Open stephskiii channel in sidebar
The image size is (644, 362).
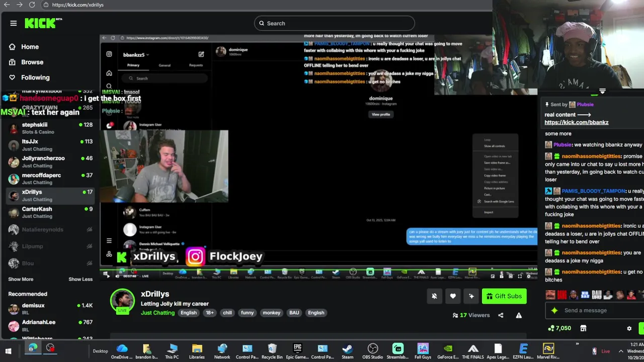pyautogui.click(x=50, y=128)
